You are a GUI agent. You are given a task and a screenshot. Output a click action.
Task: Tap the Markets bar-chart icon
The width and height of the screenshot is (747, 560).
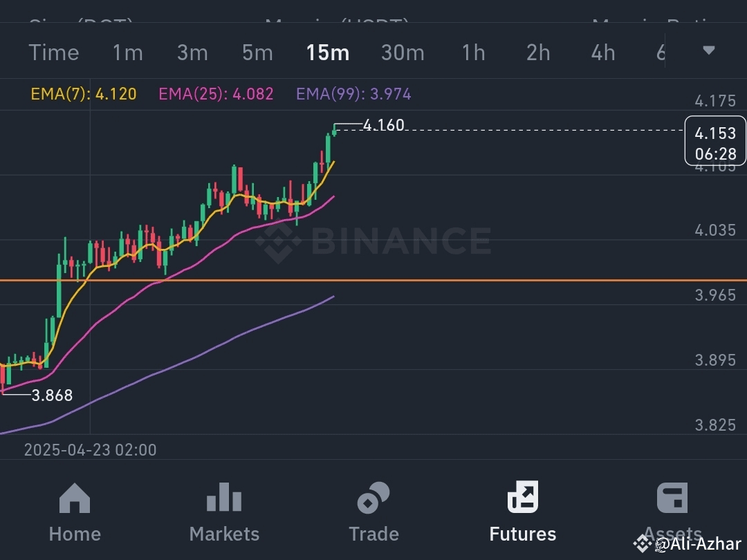point(224,497)
